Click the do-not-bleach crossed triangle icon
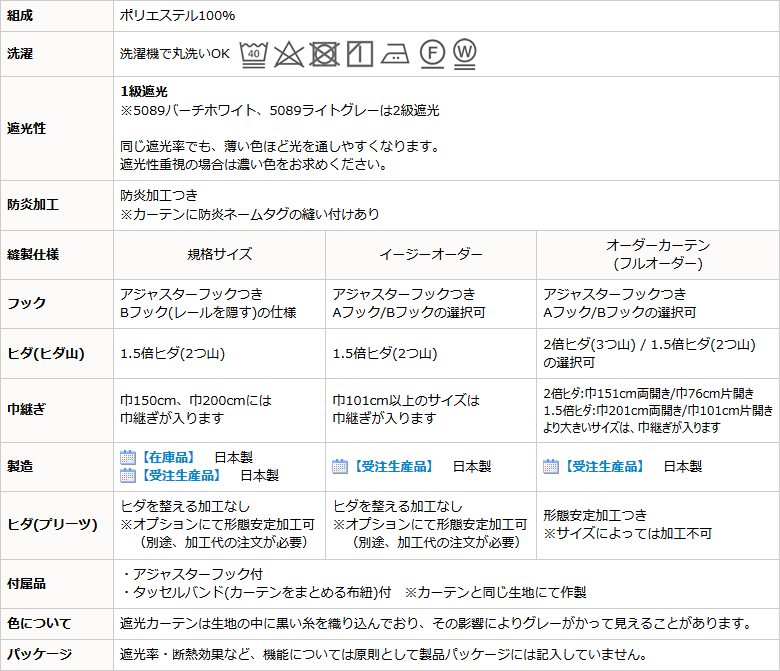The height and width of the screenshot is (671, 780). (289, 54)
